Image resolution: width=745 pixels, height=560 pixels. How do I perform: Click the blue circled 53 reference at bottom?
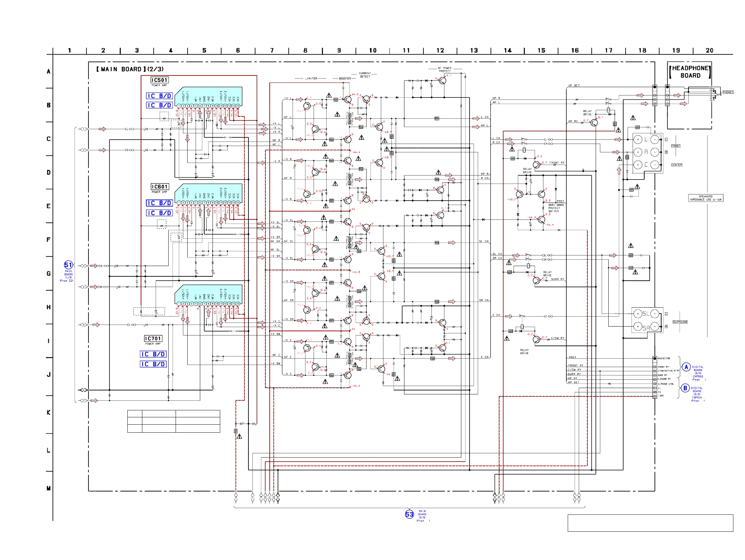[409, 514]
